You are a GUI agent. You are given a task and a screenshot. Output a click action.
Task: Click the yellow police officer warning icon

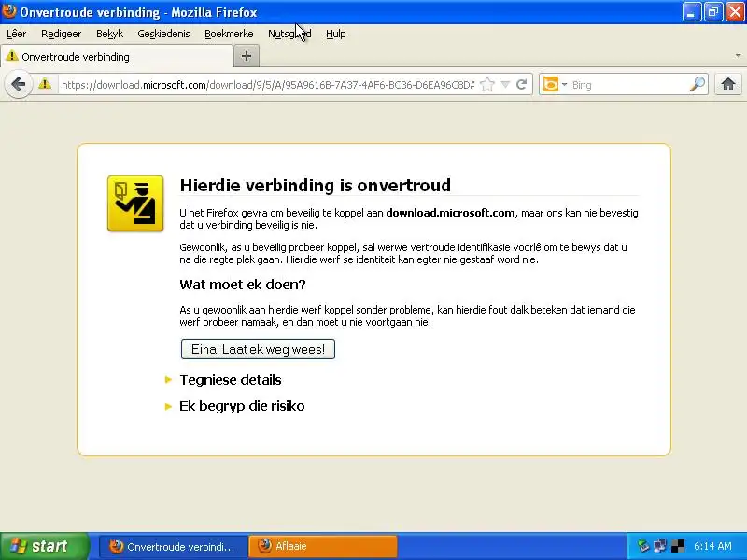click(135, 203)
